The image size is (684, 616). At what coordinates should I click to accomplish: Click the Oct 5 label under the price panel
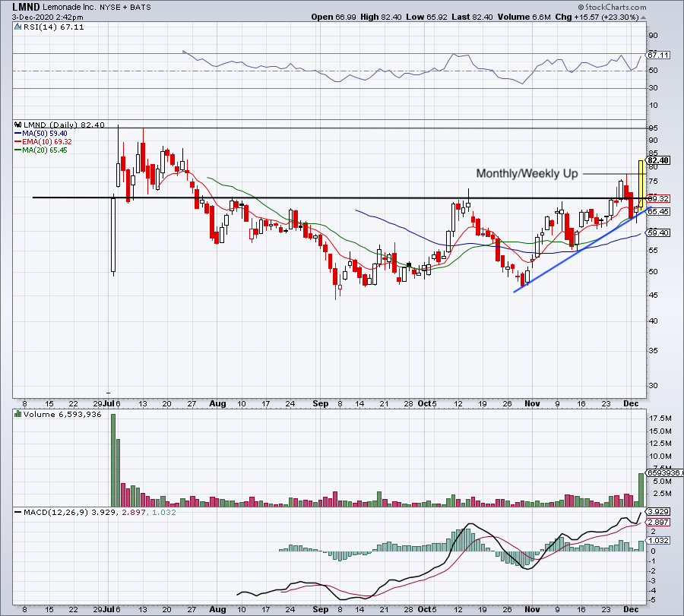coord(427,403)
